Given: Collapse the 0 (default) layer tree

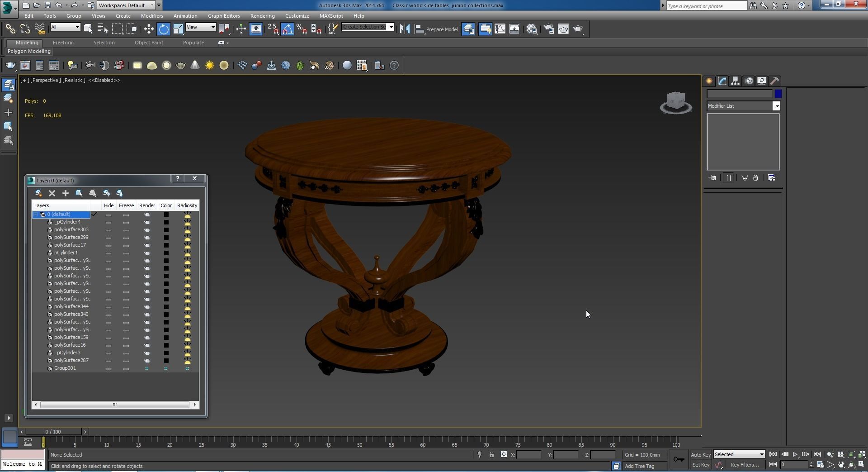Looking at the screenshot, I should click(x=36, y=215).
